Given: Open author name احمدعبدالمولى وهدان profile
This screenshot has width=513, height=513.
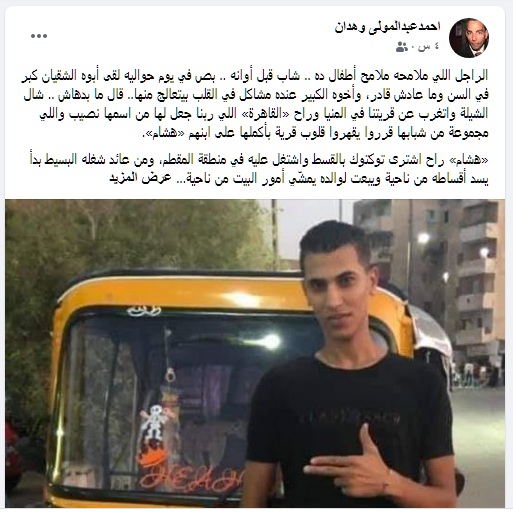Looking at the screenshot, I should coord(388,27).
